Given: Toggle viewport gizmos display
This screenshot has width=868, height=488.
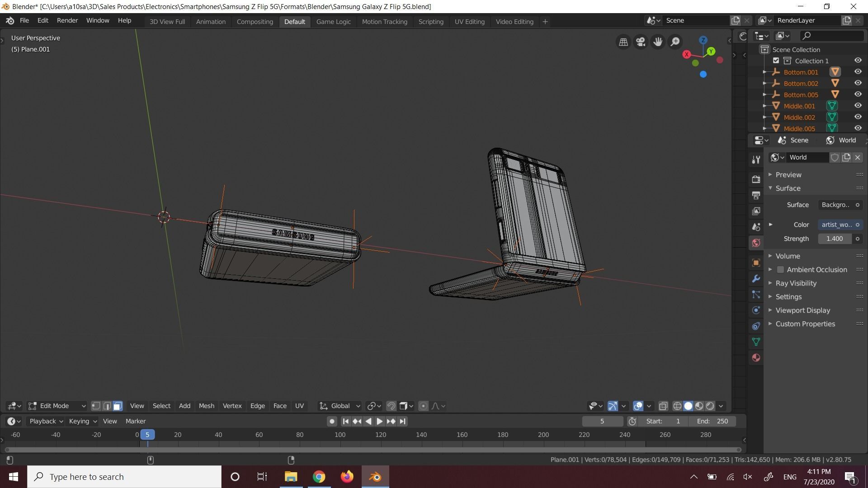Looking at the screenshot, I should point(613,406).
